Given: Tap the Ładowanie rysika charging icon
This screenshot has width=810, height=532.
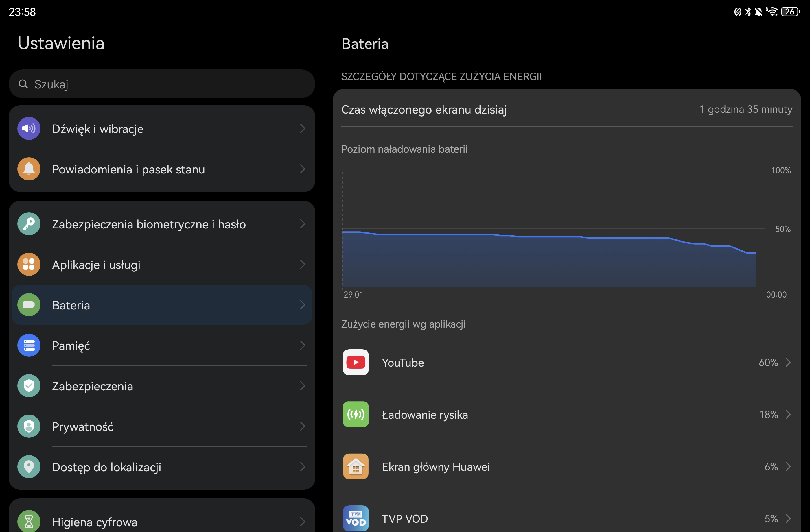Looking at the screenshot, I should (356, 414).
